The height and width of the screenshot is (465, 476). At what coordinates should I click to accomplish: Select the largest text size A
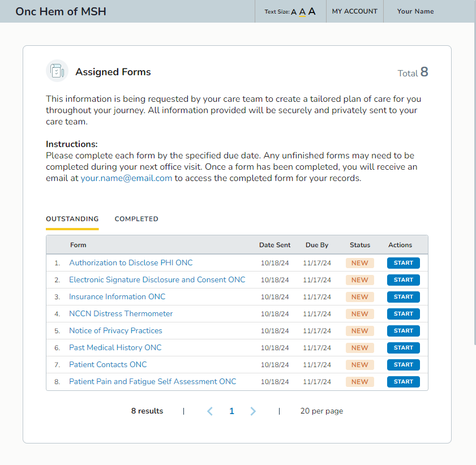click(x=312, y=11)
